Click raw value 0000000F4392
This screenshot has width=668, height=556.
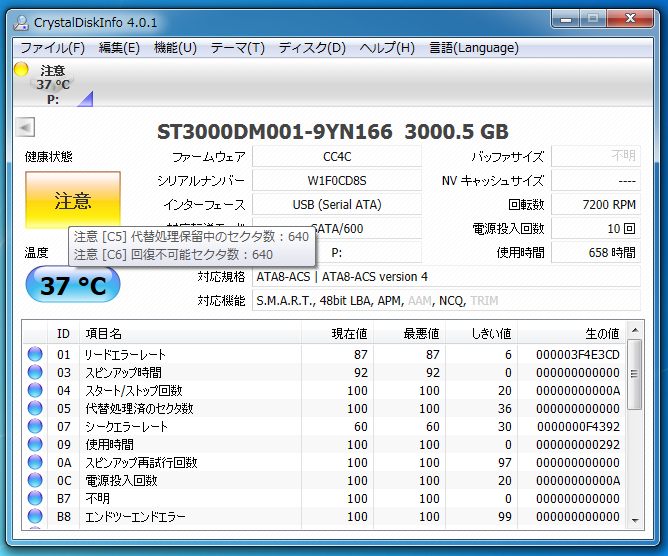(x=578, y=426)
